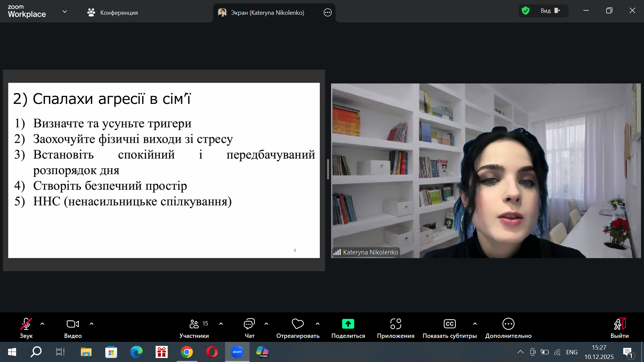644x362 pixels.
Task: Click the green Поделиться share screen icon
Action: (x=348, y=324)
